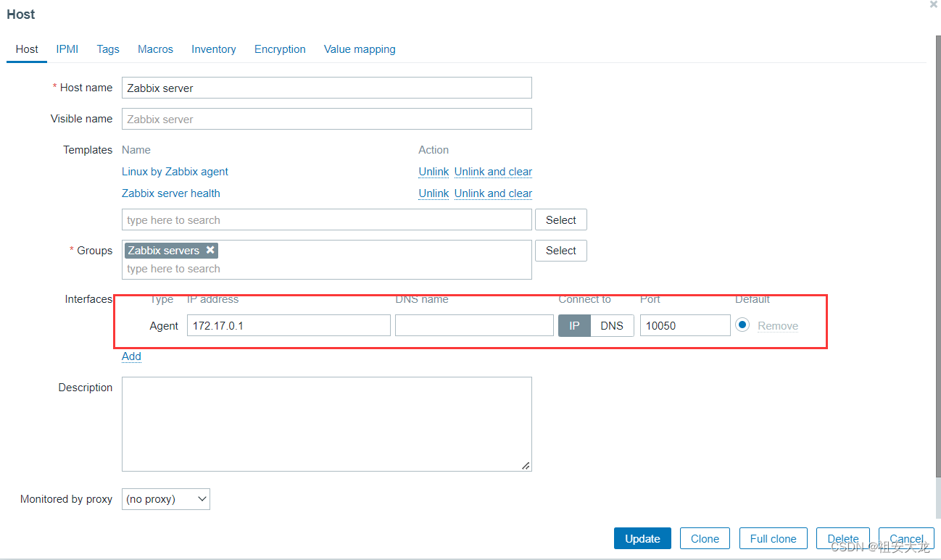Image resolution: width=941 pixels, height=560 pixels.
Task: Click the Update button
Action: 642,538
